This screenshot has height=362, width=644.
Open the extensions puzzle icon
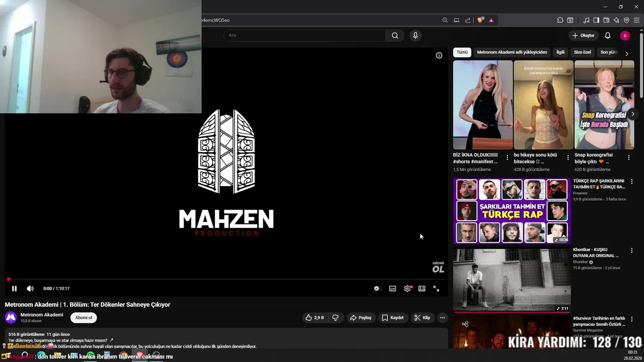point(560,20)
